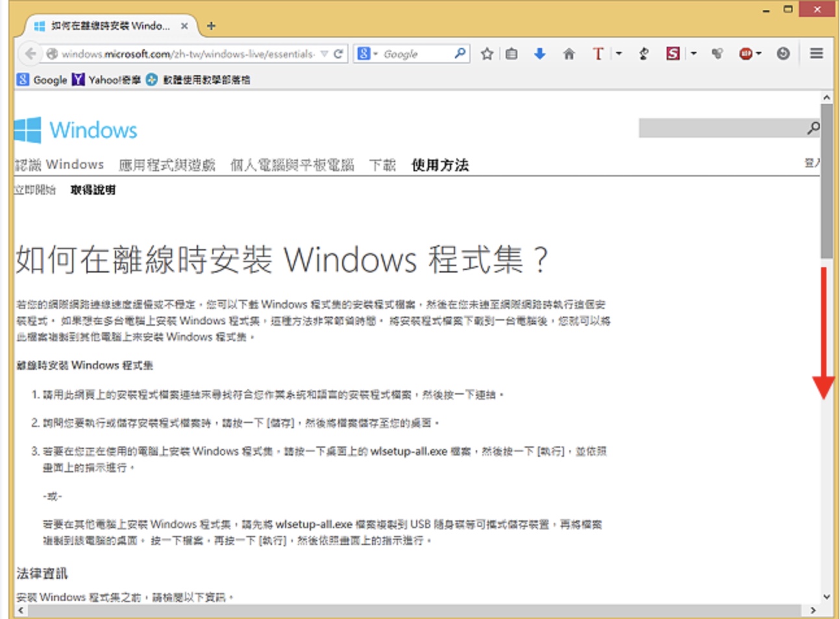Open the dropdown beside the red T icon
Image resolution: width=840 pixels, height=619 pixels.
(x=619, y=54)
